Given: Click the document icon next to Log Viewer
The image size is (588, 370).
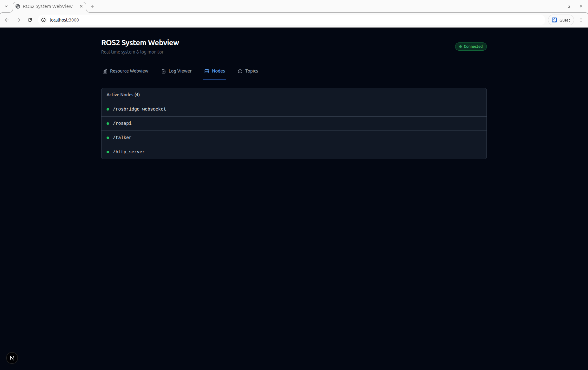Looking at the screenshot, I should (x=163, y=71).
